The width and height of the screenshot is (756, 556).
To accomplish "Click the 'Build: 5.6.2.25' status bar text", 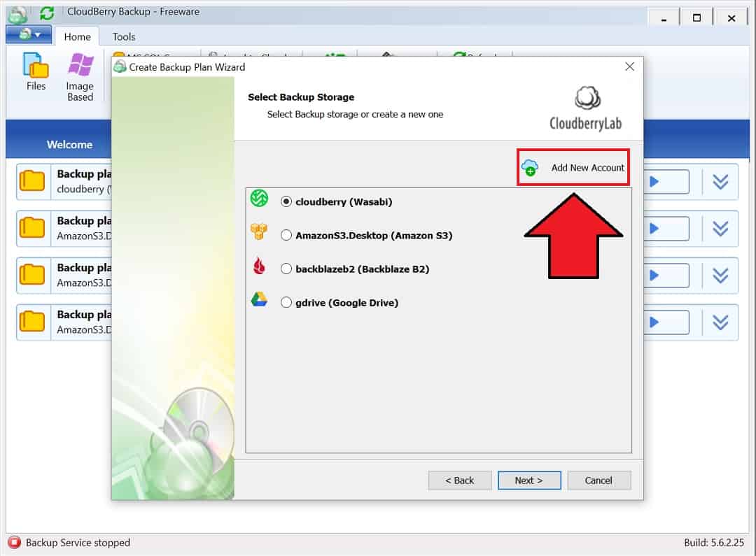I will coord(714,543).
